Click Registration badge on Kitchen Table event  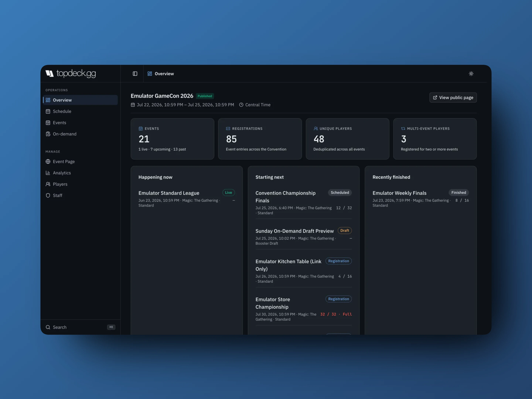coord(339,261)
